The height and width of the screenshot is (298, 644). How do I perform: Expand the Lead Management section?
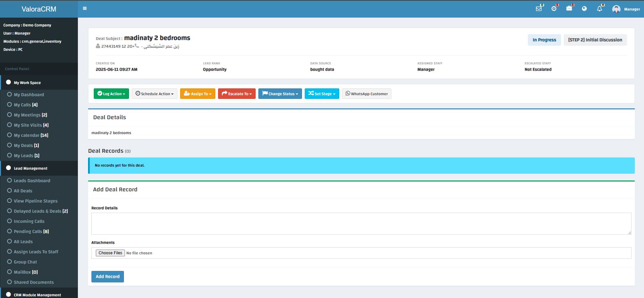point(39,168)
